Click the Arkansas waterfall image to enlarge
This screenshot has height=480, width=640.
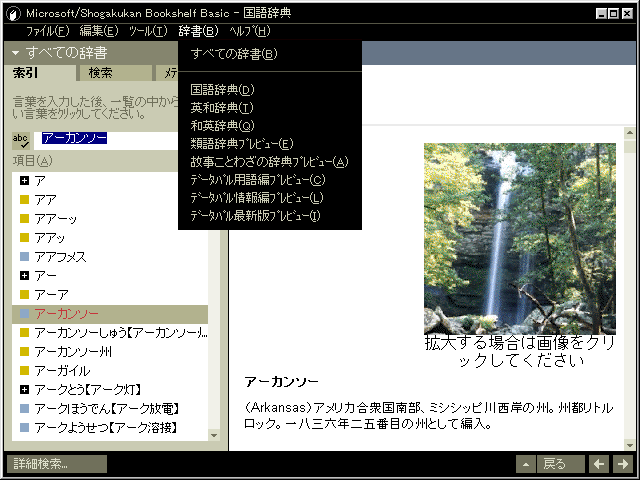(519, 238)
